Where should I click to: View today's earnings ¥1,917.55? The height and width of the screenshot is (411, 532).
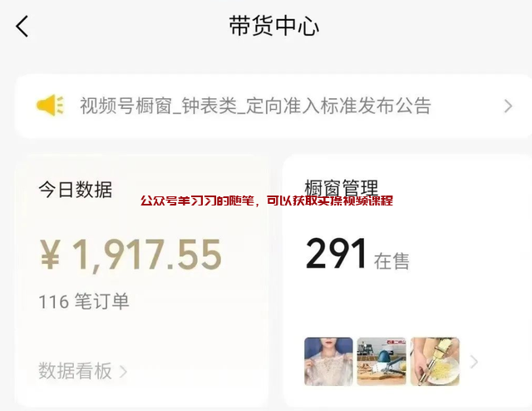pyautogui.click(x=131, y=255)
